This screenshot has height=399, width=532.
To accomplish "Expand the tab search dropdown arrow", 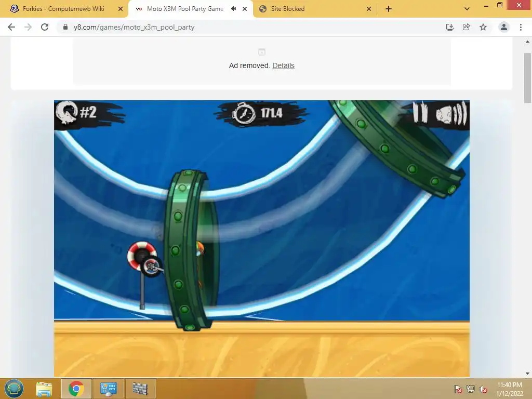I will pos(467,9).
